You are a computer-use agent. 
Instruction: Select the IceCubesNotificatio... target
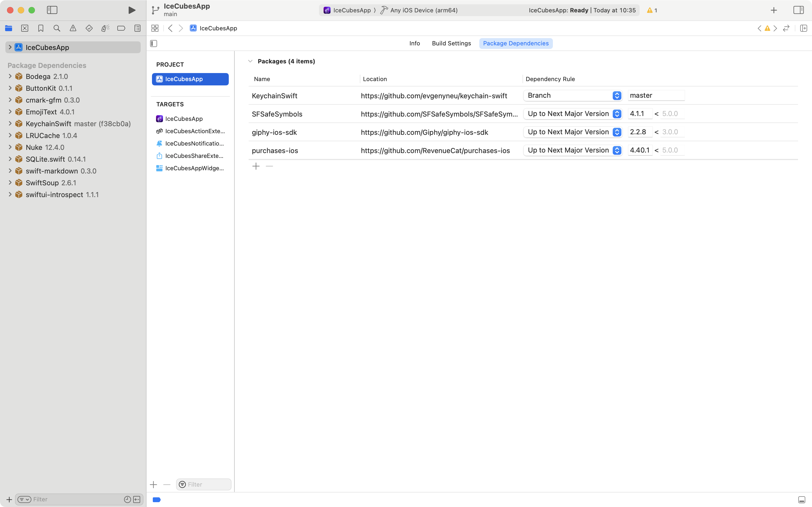[x=194, y=143]
